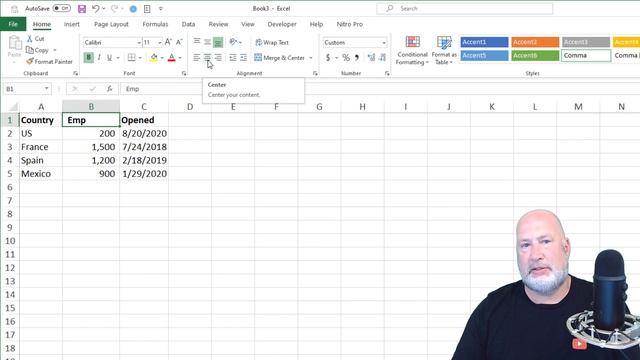Switch to the Insert tab

71,24
